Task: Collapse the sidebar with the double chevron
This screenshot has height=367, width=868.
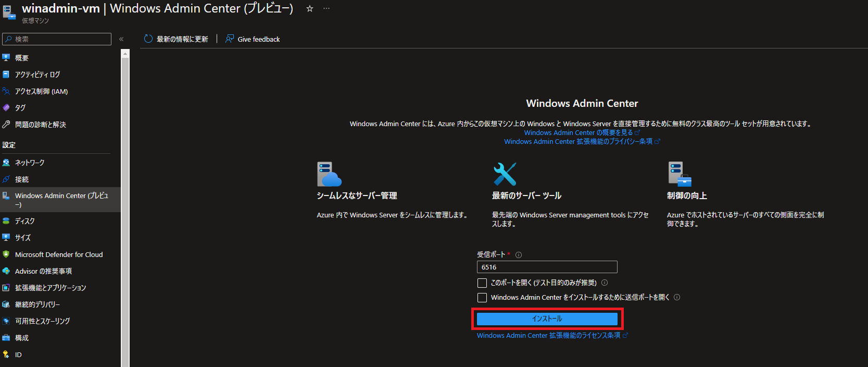Action: click(121, 39)
